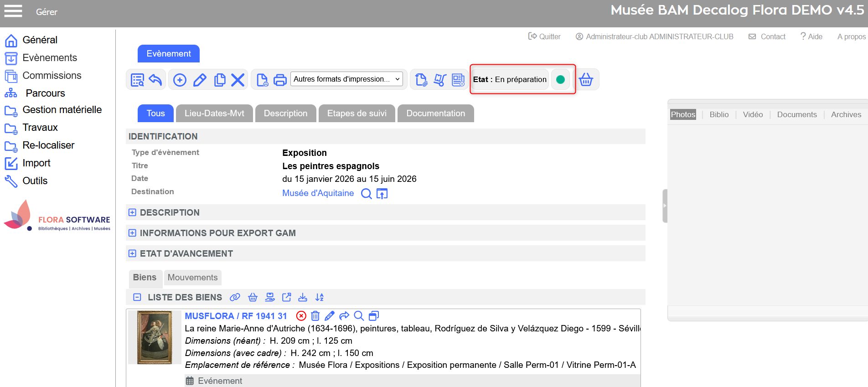Open the Mouvements tab
Screen dimensions: 868x387
(x=192, y=277)
